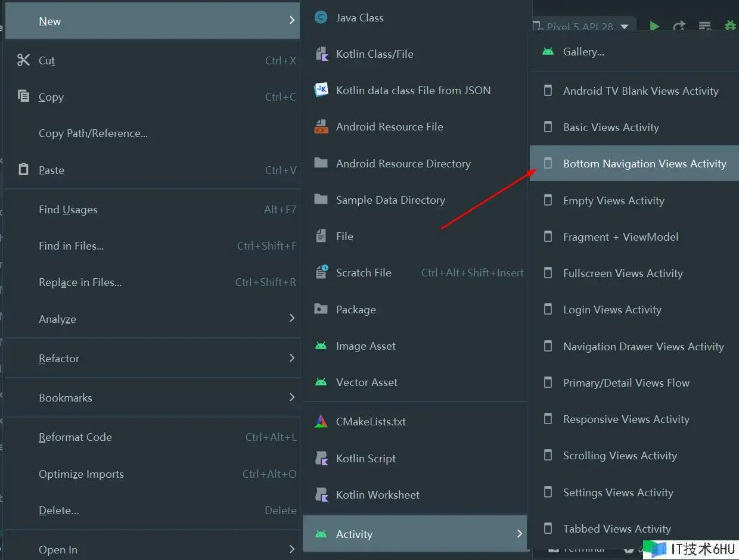Click the Java Class icon
Image resolution: width=739 pixels, height=560 pixels.
pyautogui.click(x=321, y=18)
